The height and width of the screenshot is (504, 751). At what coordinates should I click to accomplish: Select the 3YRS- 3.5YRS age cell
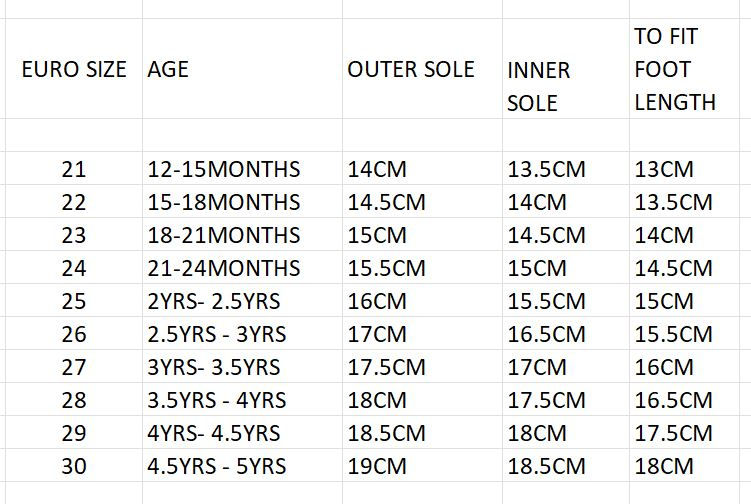242,367
